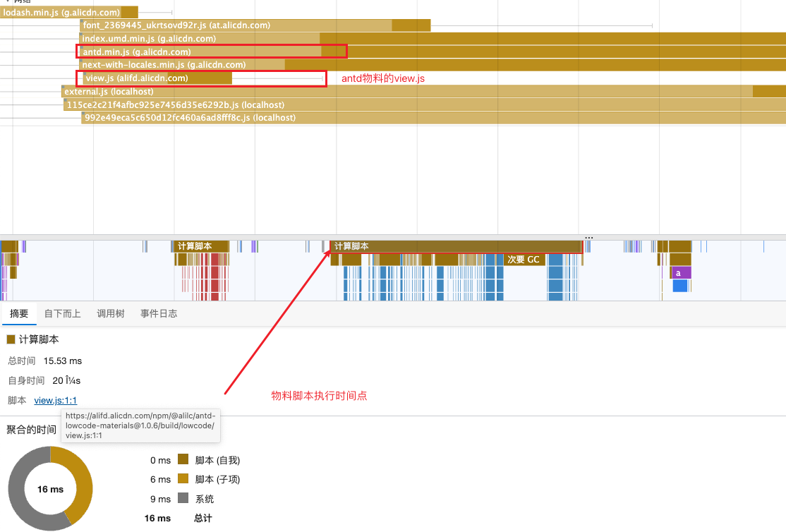This screenshot has height=532, width=786.
Task: Open the 事件日志 tab
Action: (159, 313)
